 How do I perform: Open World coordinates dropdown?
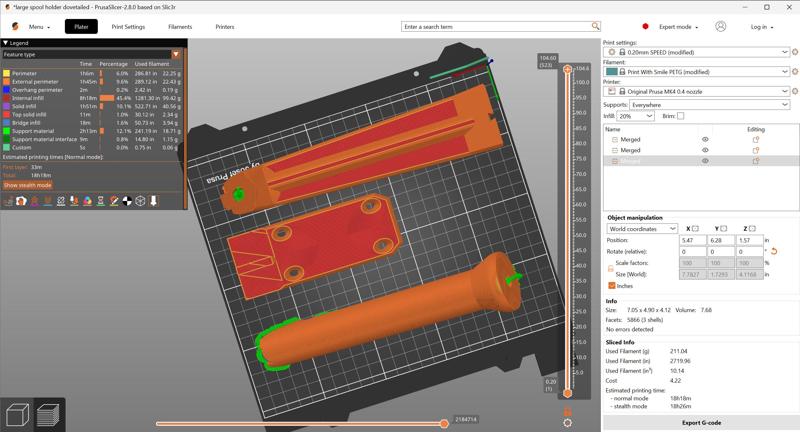tap(642, 229)
